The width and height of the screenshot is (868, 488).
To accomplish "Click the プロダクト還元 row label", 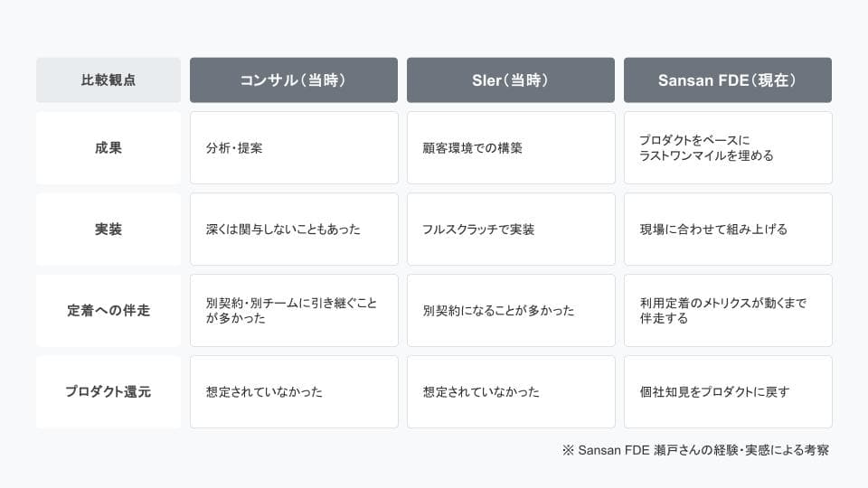I will tap(108, 391).
